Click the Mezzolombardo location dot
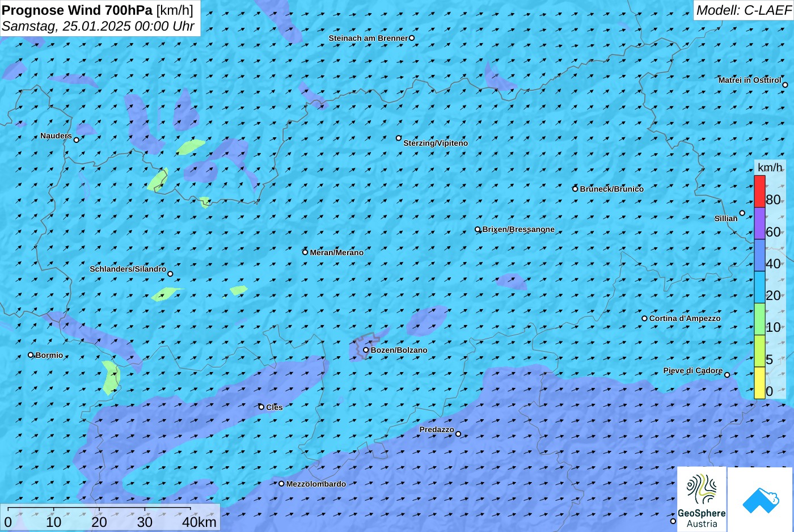The width and height of the screenshot is (794, 532). pos(281,484)
